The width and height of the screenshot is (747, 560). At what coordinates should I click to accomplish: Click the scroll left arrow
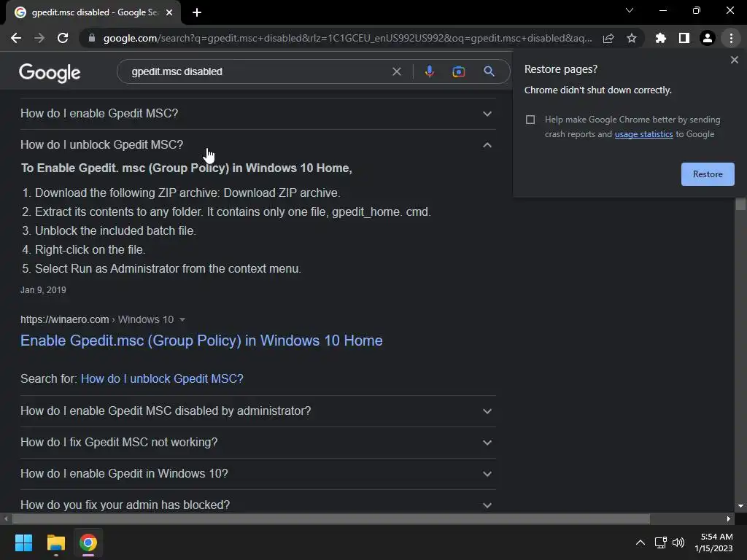pyautogui.click(x=6, y=519)
